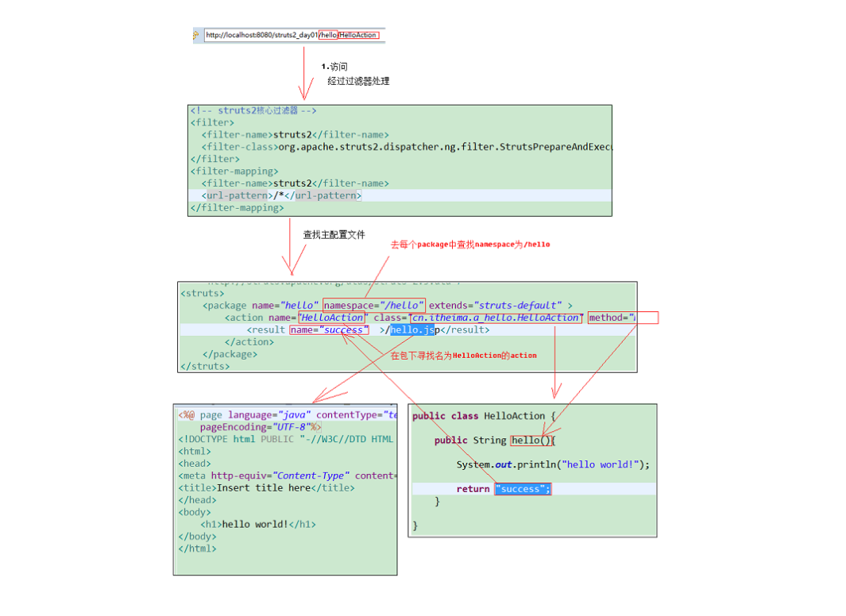The image size is (846, 616).
Task: Click the closing "</action>" tag
Action: pos(249,342)
